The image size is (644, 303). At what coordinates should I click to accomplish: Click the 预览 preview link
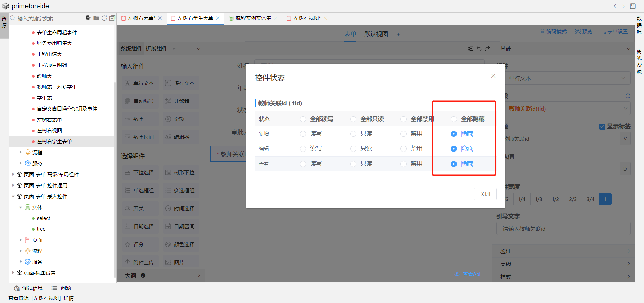click(584, 31)
